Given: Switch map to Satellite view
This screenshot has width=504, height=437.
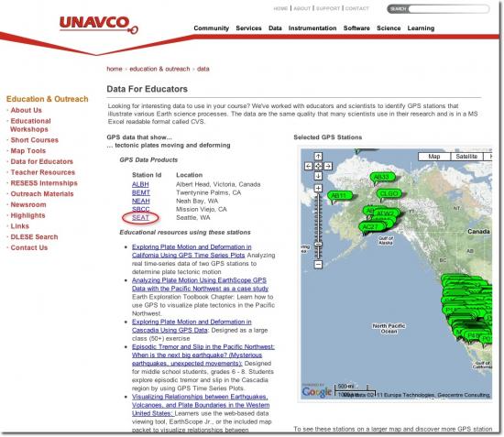Looking at the screenshot, I should (466, 157).
